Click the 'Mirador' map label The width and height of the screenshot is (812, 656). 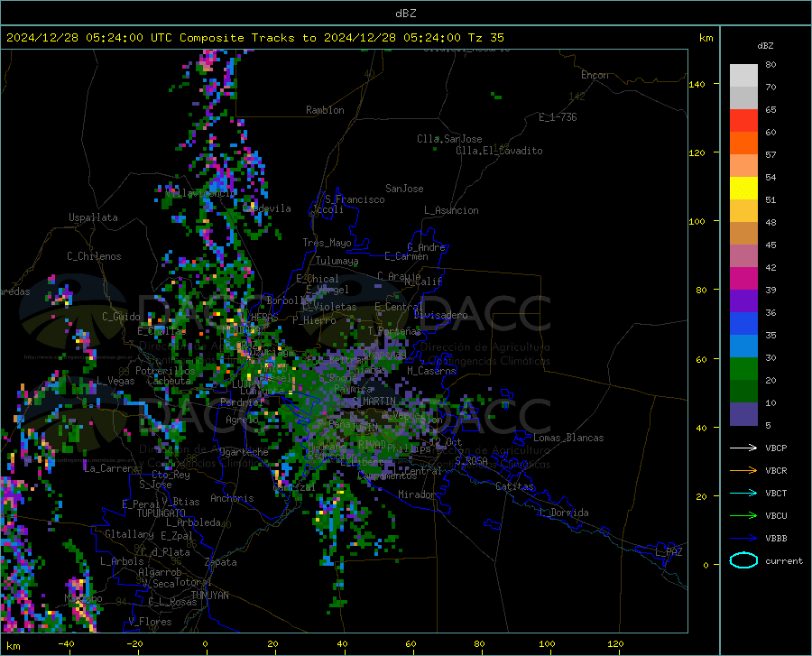417,494
